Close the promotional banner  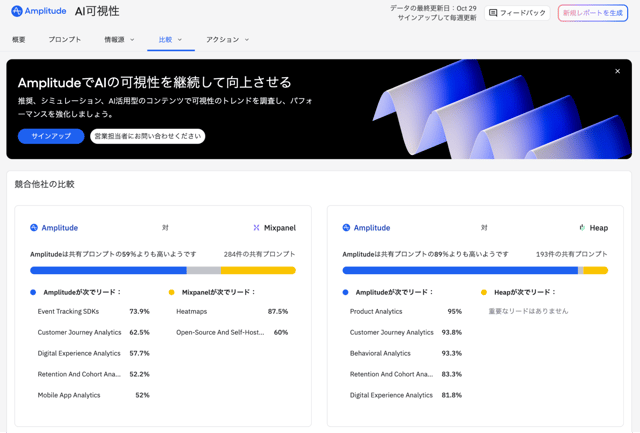pyautogui.click(x=617, y=72)
